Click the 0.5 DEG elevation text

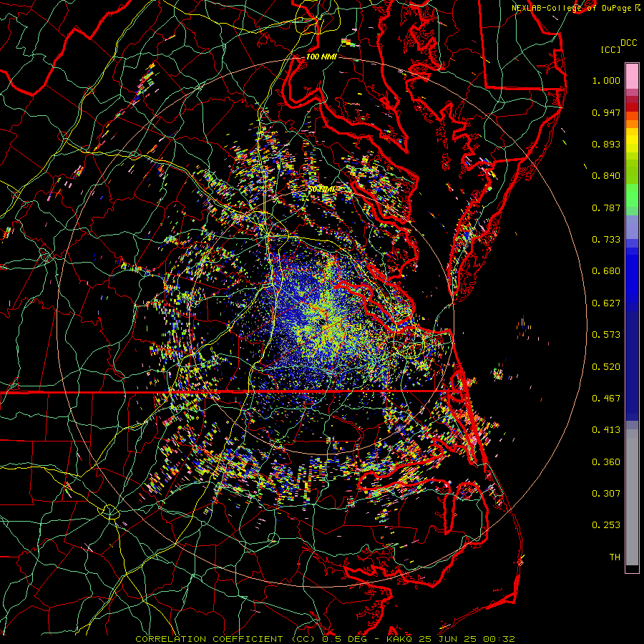point(345,639)
